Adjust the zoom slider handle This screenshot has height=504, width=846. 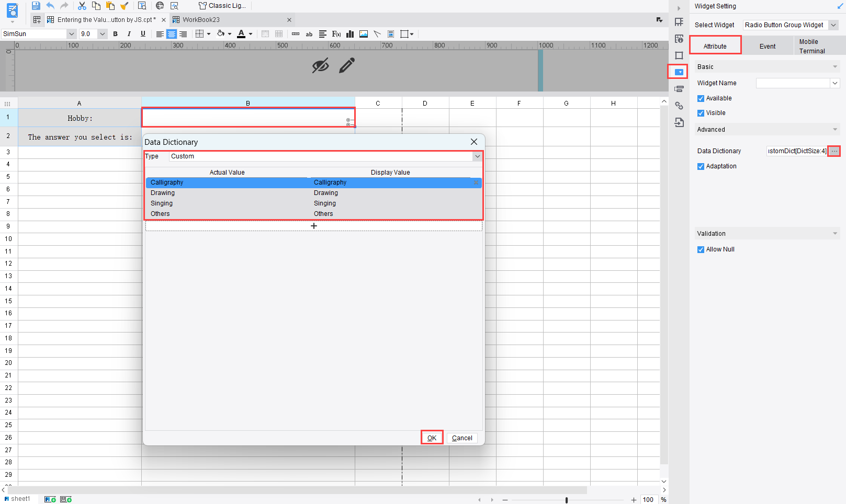point(567,500)
